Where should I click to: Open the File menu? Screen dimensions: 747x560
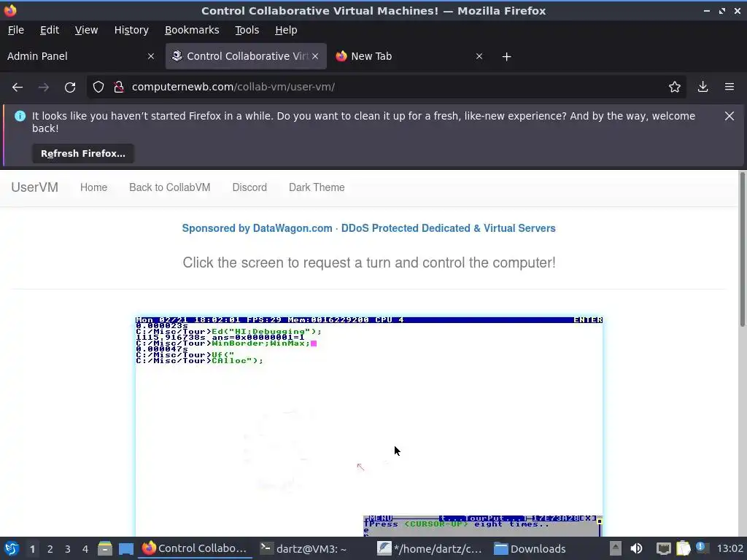(x=16, y=30)
